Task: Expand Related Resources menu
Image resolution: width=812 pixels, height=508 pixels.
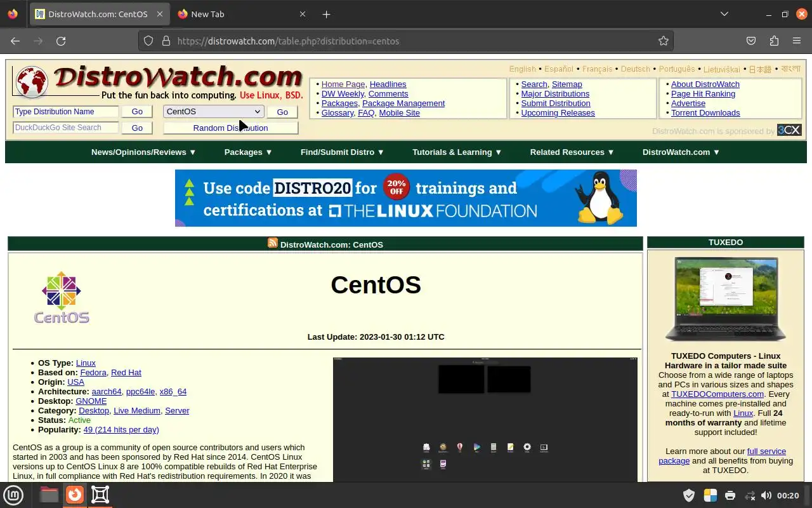Action: 572,152
